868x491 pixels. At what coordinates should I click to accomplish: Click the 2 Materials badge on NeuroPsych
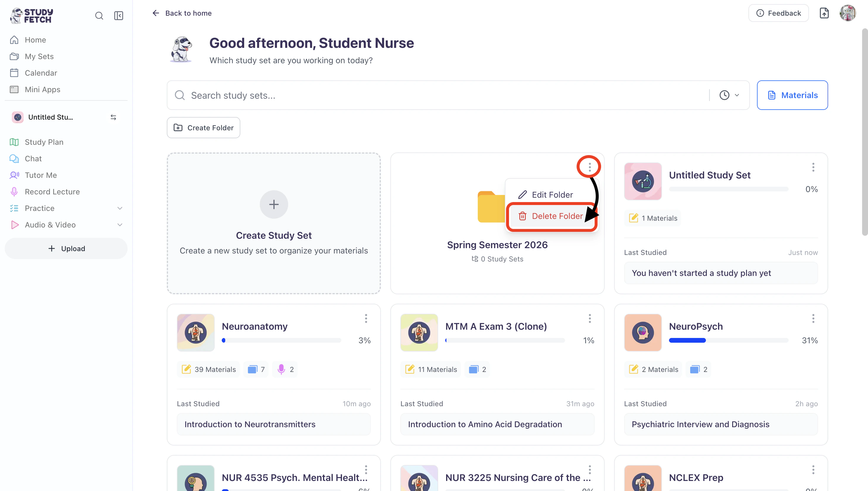(x=653, y=369)
